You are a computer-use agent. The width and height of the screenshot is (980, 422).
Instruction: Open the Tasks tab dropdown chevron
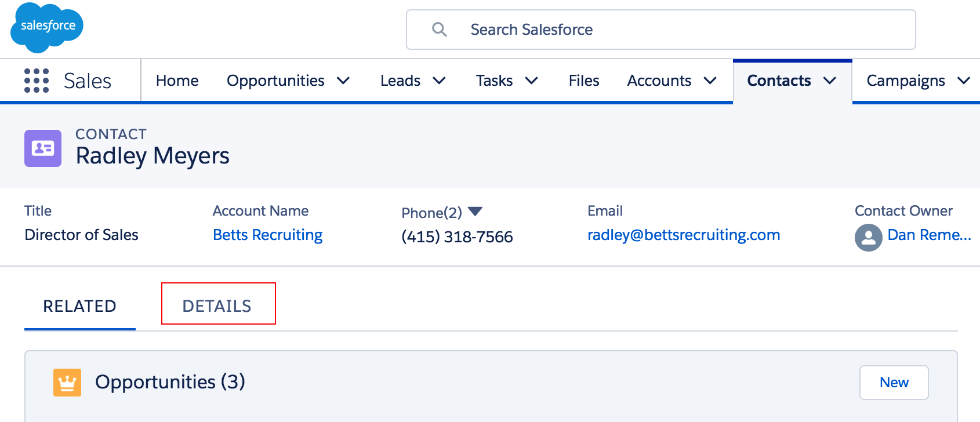click(531, 81)
